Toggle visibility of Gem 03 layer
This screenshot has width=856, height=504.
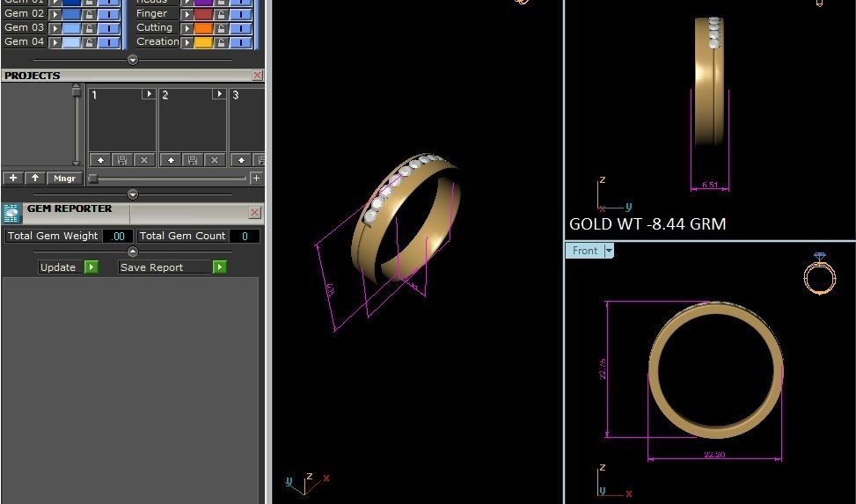point(109,28)
